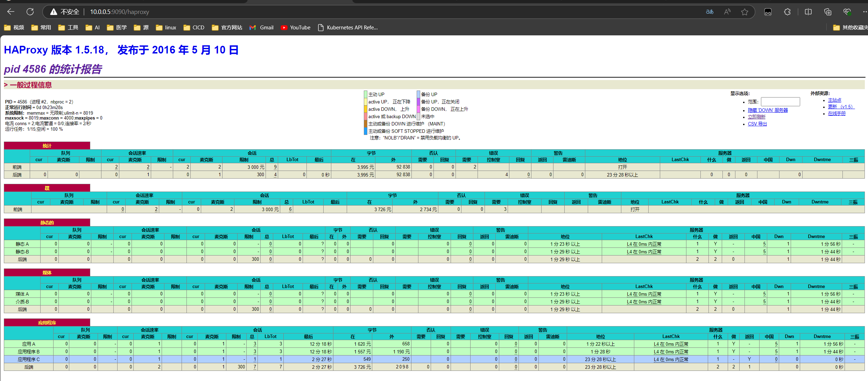Click the address bar URL 10.0.0.5:9090/haproxy
The height and width of the screenshot is (381, 868).
120,12
